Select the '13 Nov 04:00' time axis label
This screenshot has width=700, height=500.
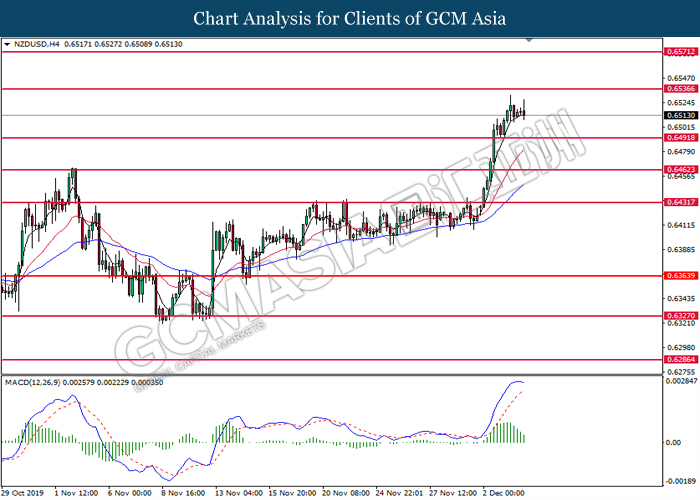240,493
